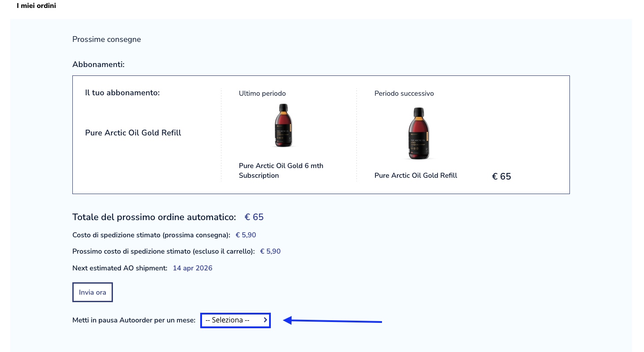The image size is (644, 352).
Task: Click Totale del prossimo ordine automatico label
Action: [x=154, y=217]
